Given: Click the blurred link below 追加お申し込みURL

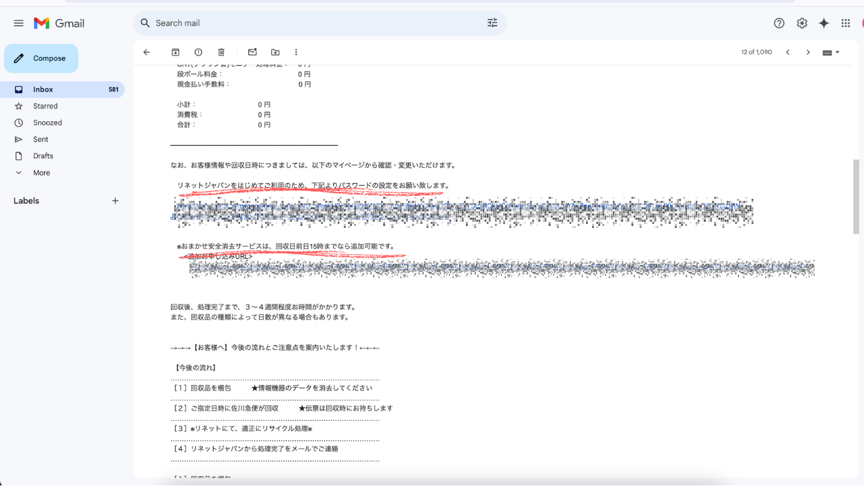Looking at the screenshot, I should click(x=502, y=268).
